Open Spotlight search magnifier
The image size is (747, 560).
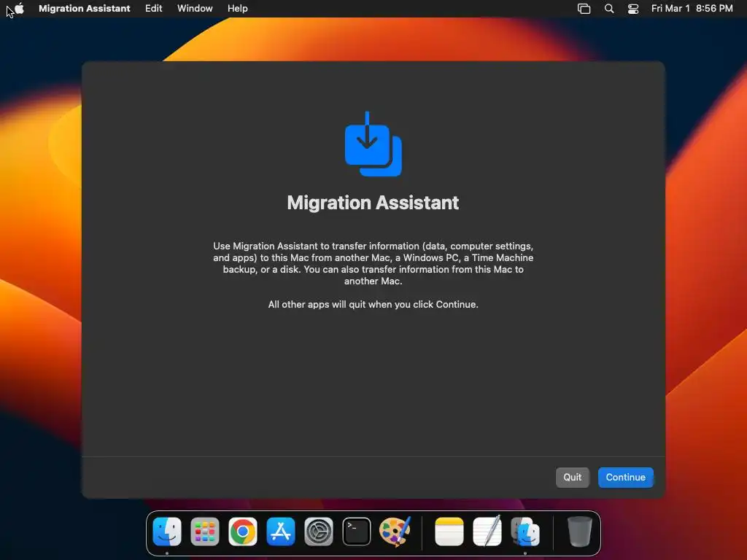609,9
